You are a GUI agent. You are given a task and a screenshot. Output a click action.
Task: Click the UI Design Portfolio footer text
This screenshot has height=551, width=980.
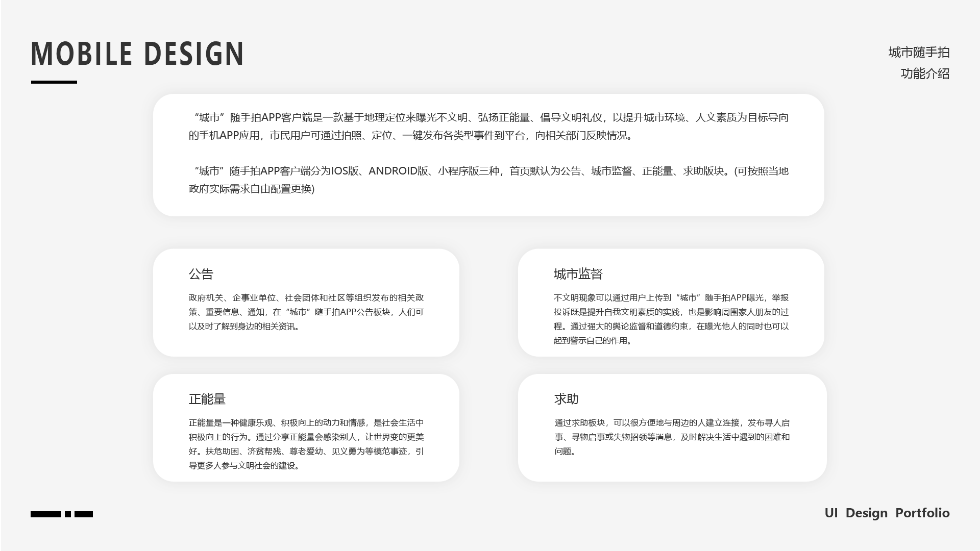(887, 513)
